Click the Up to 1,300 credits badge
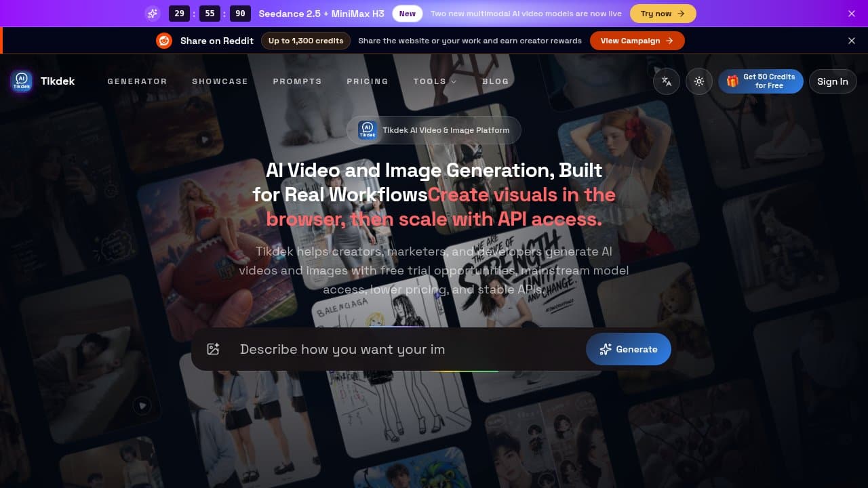 pyautogui.click(x=306, y=41)
